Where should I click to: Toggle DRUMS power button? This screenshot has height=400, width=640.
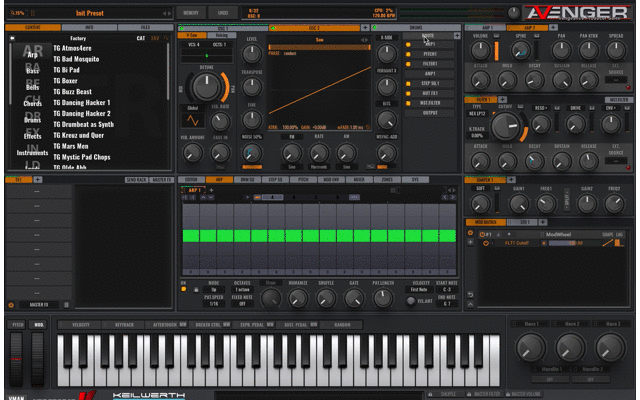tap(374, 28)
